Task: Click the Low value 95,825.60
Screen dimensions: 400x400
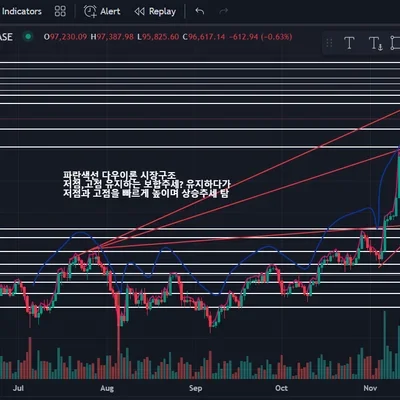Action: click(161, 37)
